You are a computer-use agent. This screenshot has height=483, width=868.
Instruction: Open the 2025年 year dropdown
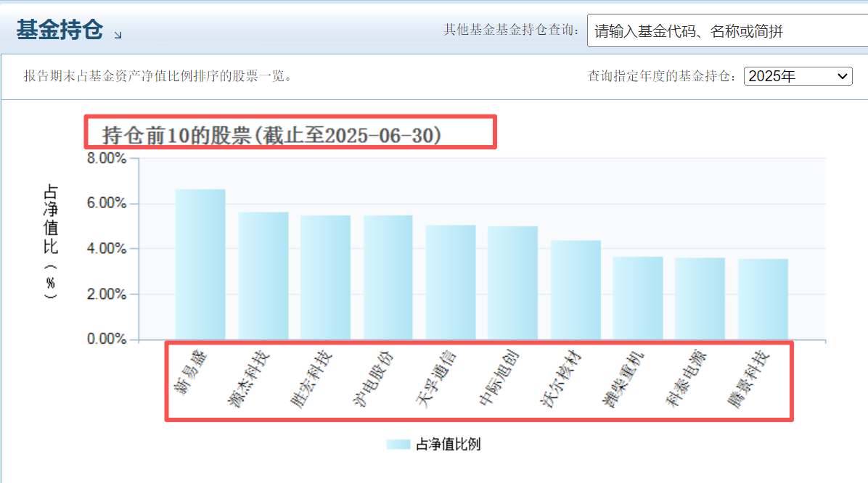coord(798,76)
